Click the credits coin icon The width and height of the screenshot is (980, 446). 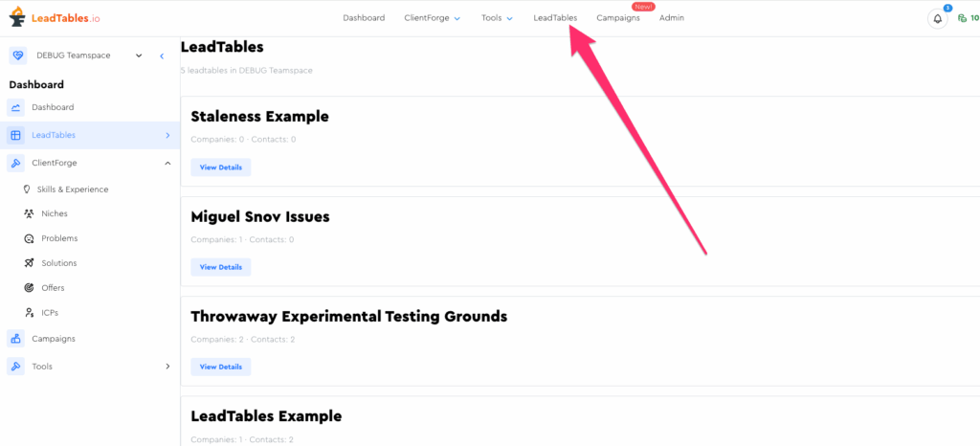962,18
